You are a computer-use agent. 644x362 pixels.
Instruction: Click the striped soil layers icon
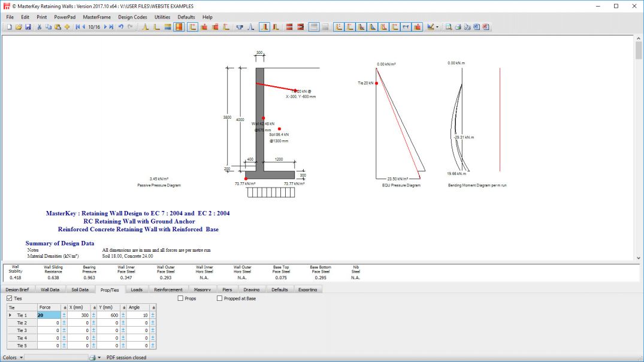pyautogui.click(x=168, y=27)
